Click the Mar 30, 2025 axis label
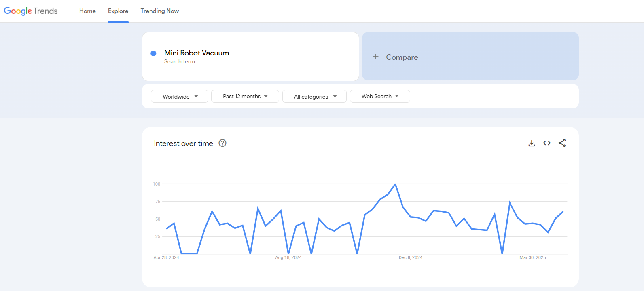This screenshot has width=644, height=291. click(x=533, y=257)
